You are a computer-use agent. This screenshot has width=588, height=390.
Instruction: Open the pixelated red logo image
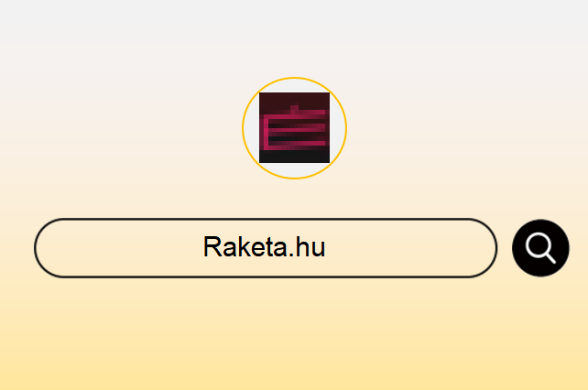(294, 127)
